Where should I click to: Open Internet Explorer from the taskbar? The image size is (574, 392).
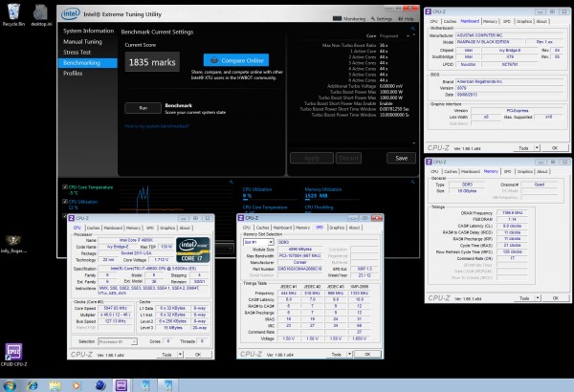tap(33, 385)
